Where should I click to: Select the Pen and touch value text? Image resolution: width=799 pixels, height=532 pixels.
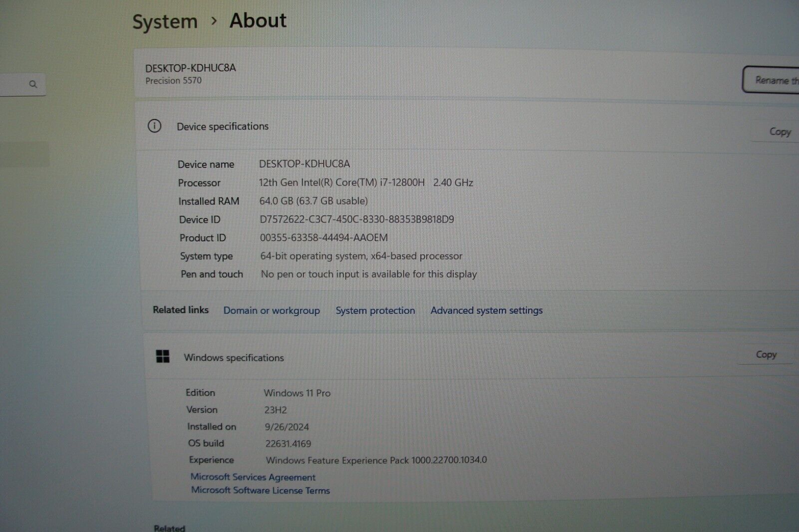pyautogui.click(x=369, y=274)
